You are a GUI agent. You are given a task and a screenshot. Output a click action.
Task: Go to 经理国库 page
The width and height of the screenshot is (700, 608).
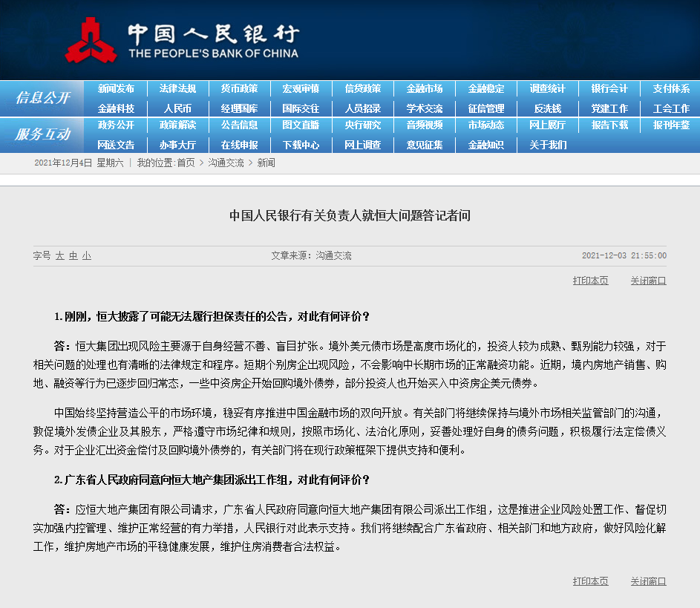[x=239, y=108]
